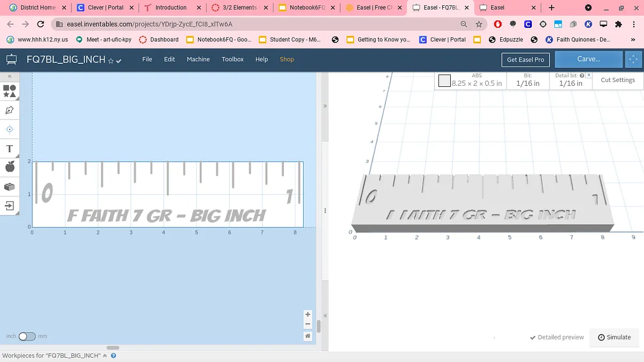Select the Pen drawing tool
644x362 pixels.
[9, 110]
